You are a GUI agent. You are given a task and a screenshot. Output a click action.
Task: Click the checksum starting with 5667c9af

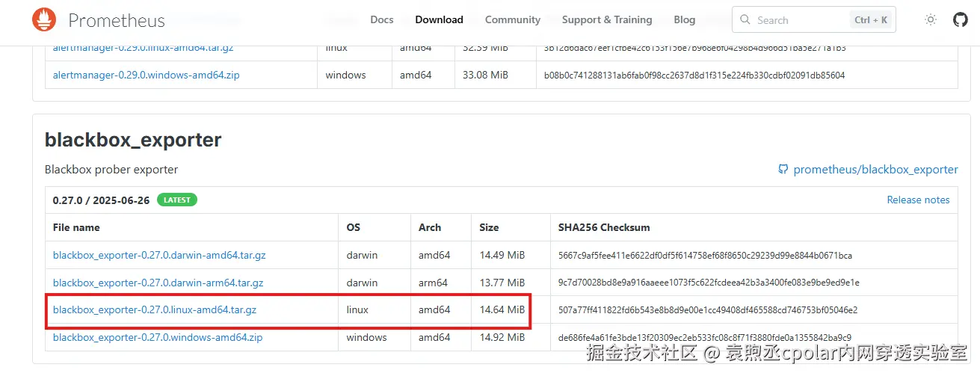coord(705,256)
